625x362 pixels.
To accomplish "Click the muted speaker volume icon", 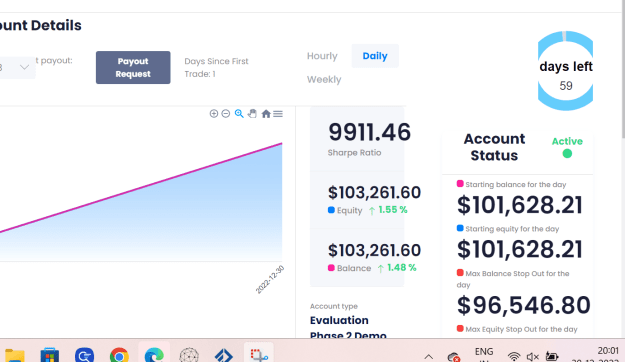I will pyautogui.click(x=533, y=357).
